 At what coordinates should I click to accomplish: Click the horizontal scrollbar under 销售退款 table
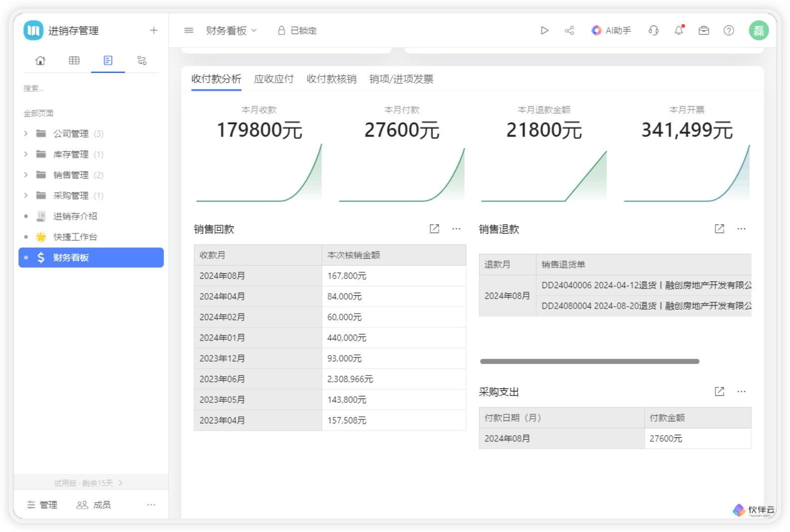tap(589, 361)
